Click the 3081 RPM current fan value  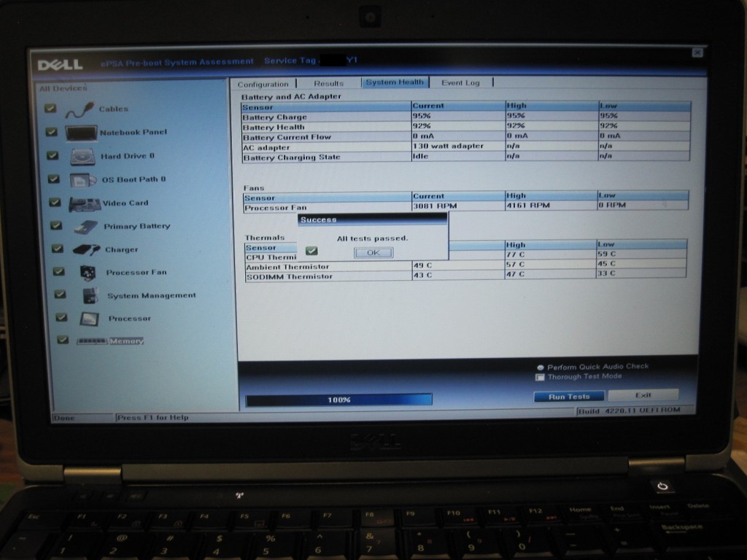[435, 206]
